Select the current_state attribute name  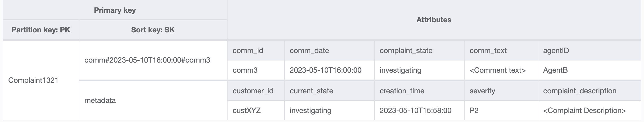[311, 91]
